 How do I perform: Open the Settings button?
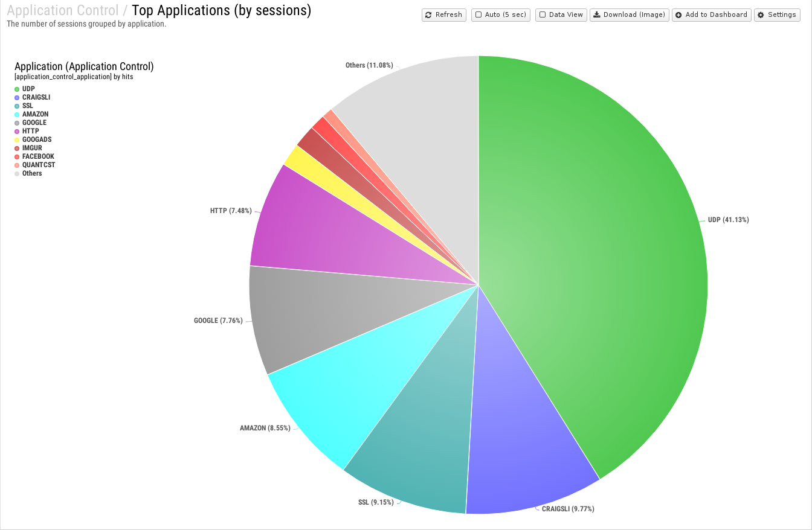click(777, 14)
